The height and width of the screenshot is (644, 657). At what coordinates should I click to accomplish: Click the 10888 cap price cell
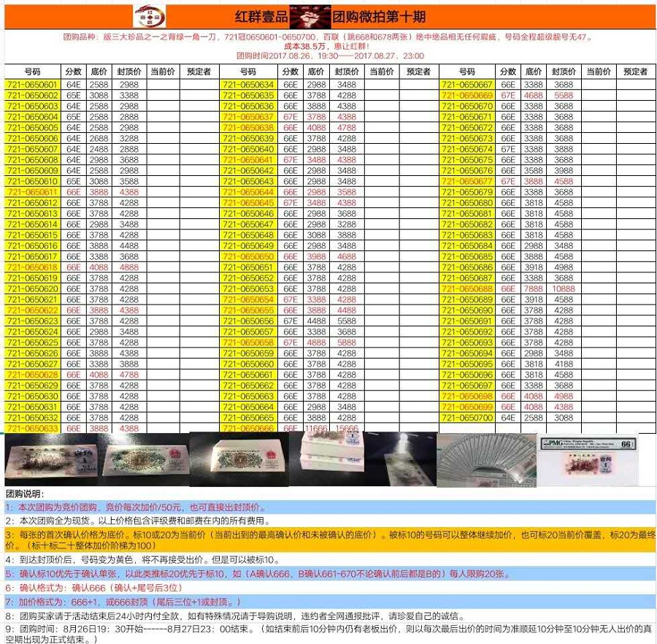click(564, 288)
